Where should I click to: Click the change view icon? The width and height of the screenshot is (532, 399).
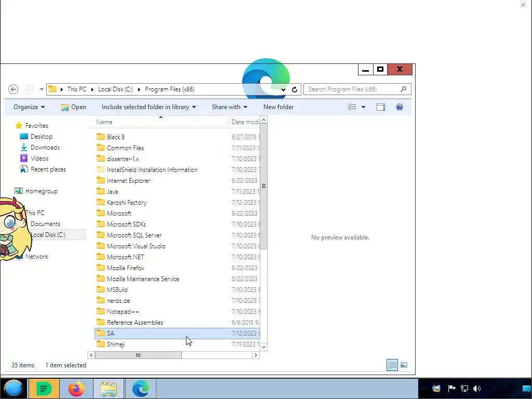click(x=352, y=107)
